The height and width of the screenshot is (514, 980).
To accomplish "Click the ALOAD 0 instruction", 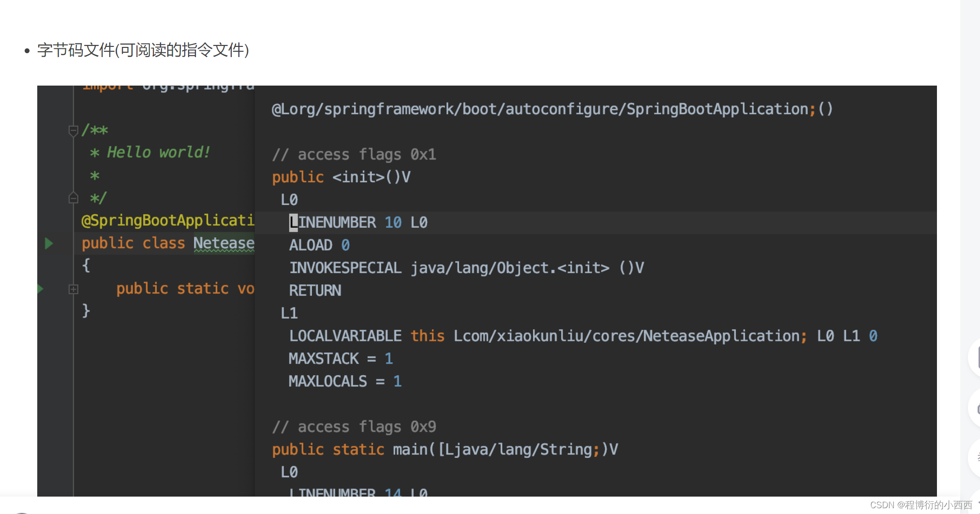I will (x=319, y=245).
